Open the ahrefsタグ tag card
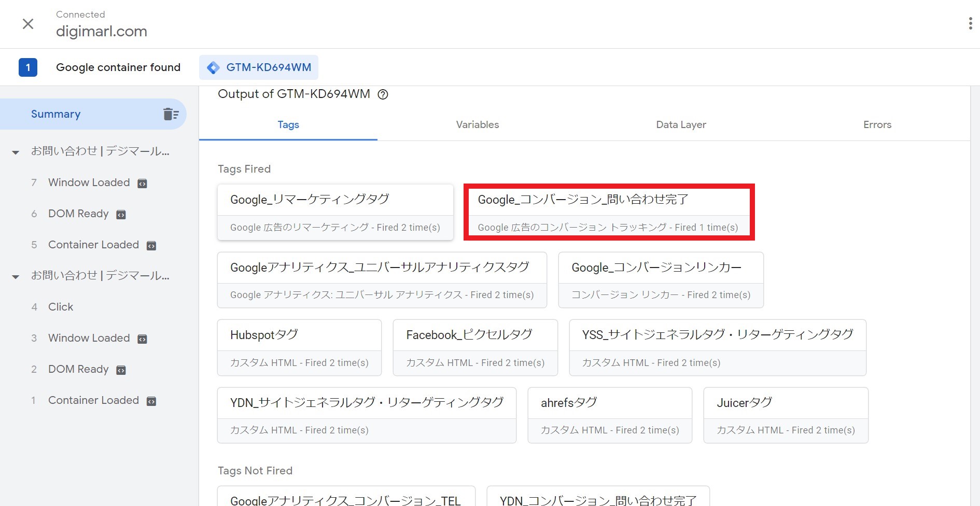This screenshot has height=506, width=980. [610, 415]
